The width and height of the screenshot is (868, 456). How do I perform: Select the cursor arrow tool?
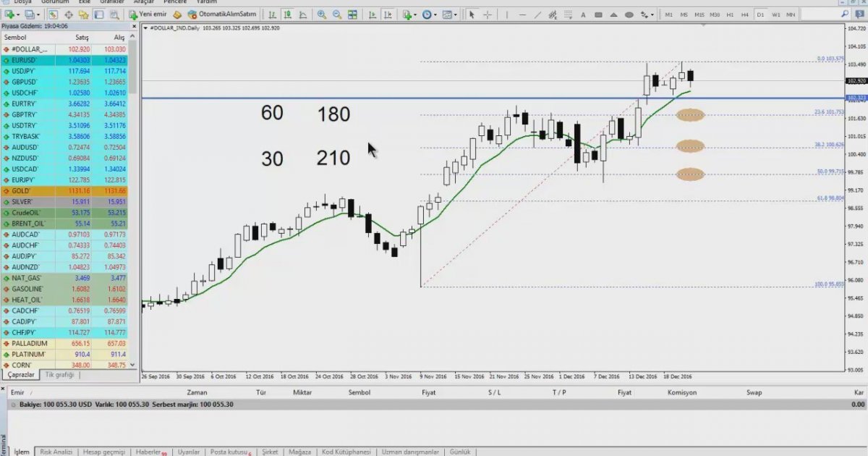point(472,14)
